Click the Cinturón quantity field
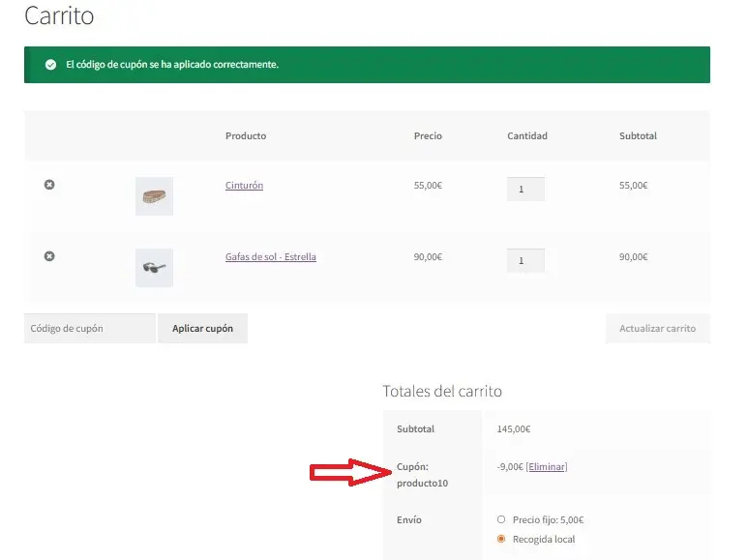This screenshot has height=560, width=748. coord(525,190)
